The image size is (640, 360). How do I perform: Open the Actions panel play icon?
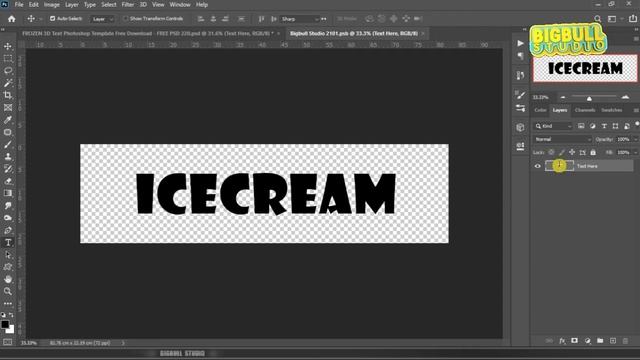click(520, 43)
